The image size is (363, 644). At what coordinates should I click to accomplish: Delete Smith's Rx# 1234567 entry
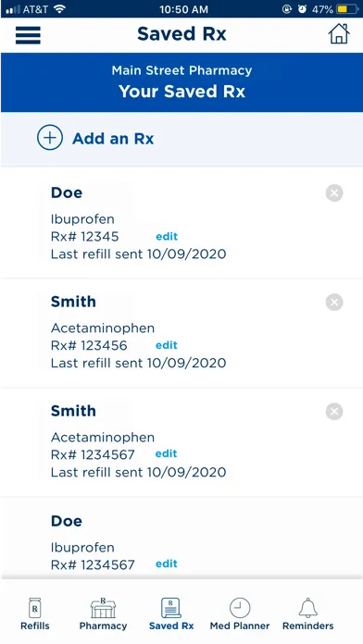point(334,412)
